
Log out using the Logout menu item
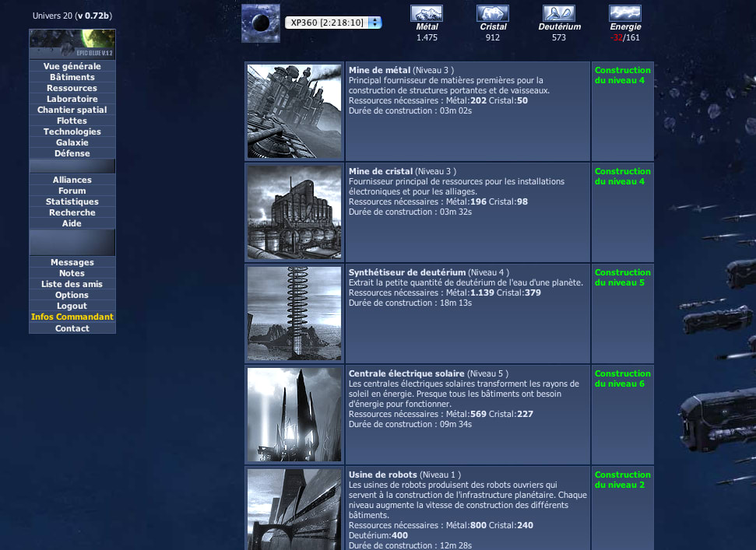click(x=72, y=306)
